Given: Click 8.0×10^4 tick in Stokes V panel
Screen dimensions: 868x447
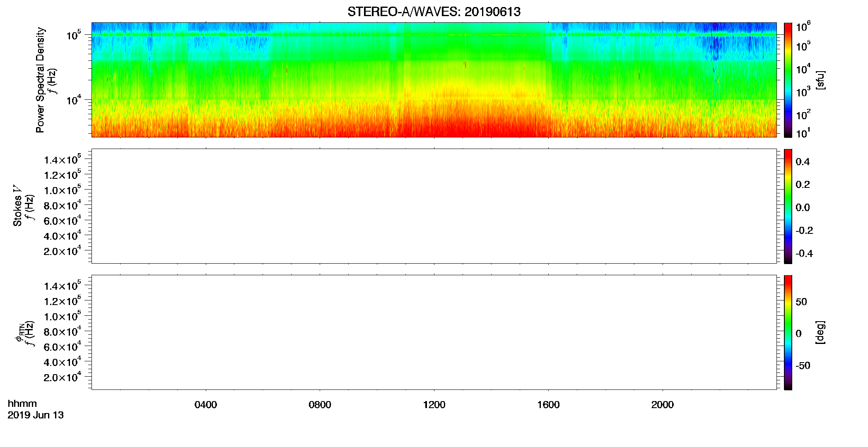Looking at the screenshot, I should (63, 205).
